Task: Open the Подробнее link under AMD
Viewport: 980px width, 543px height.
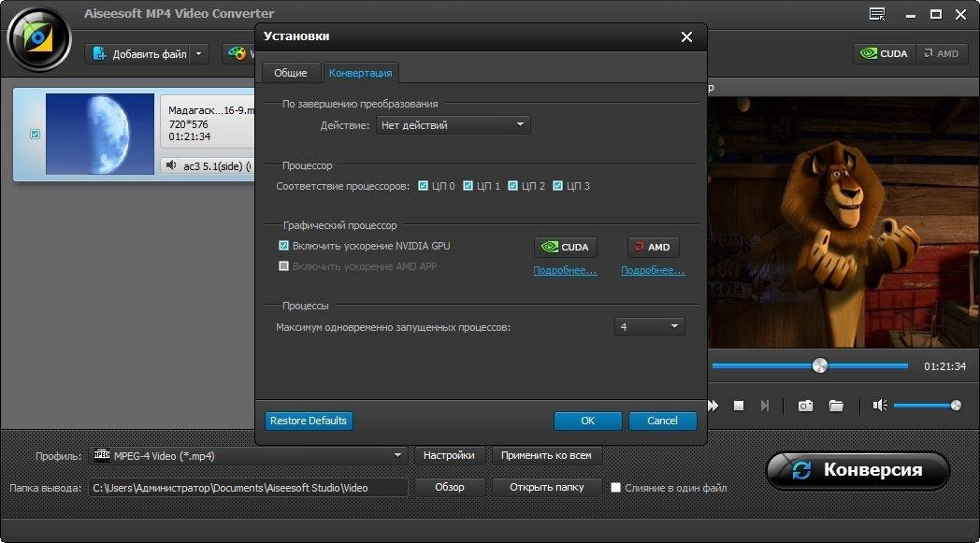Action: tap(653, 270)
